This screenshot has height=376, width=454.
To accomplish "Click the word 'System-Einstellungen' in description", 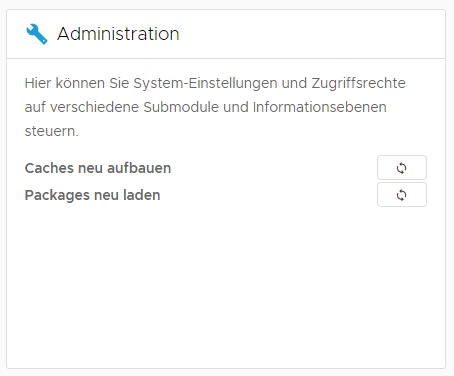I will (x=205, y=83).
